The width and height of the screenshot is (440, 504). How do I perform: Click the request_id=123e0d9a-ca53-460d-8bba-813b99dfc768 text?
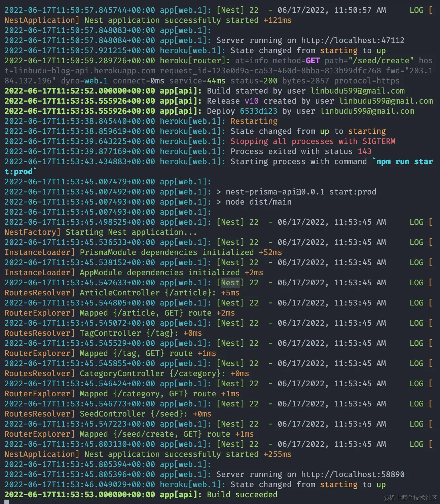tap(270, 71)
